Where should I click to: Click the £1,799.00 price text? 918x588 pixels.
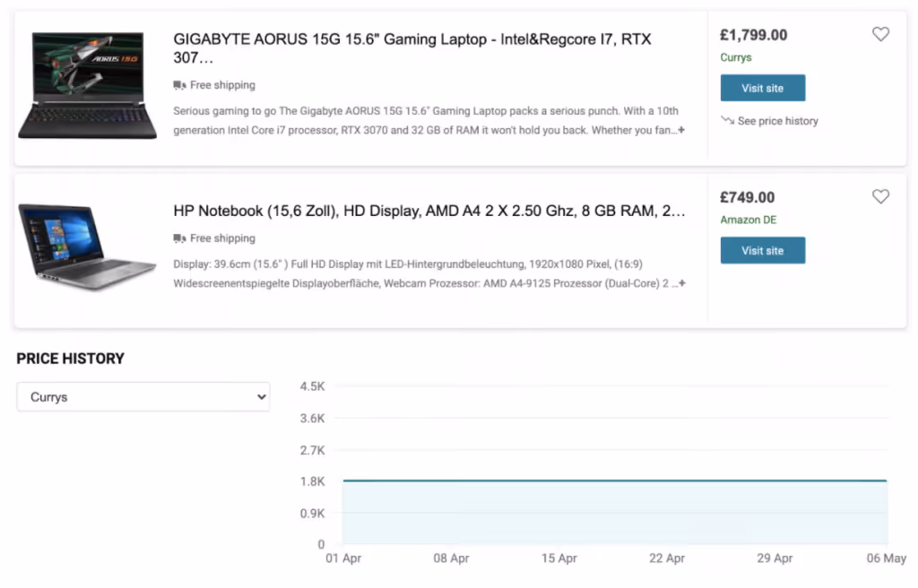point(753,35)
